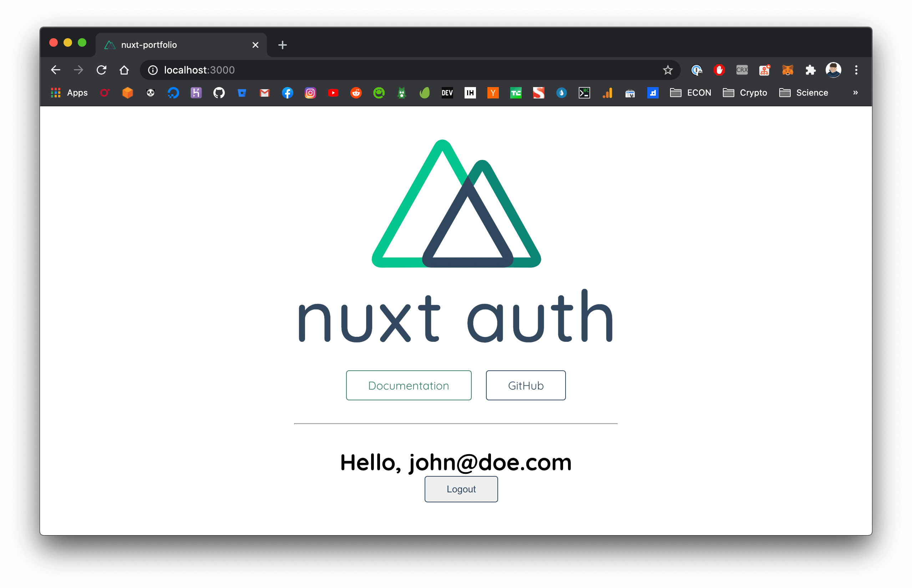Open the MetaMask fox extension
912x588 pixels.
(787, 70)
